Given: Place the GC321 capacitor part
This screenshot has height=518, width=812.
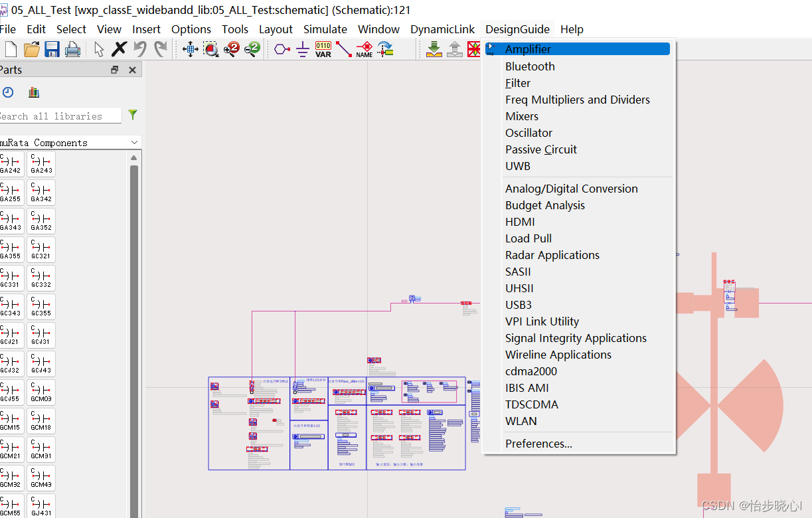Looking at the screenshot, I should pos(41,250).
